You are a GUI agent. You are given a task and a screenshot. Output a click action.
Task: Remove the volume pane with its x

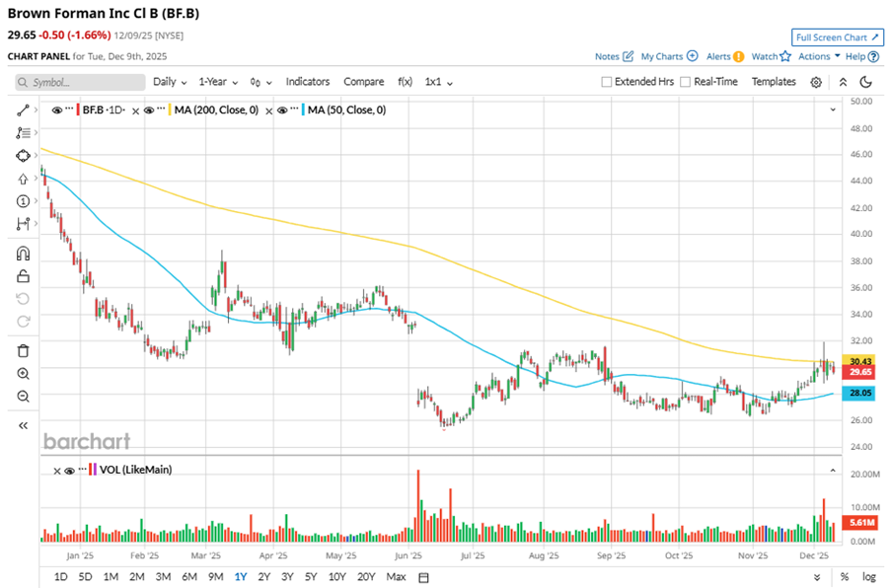point(57,471)
